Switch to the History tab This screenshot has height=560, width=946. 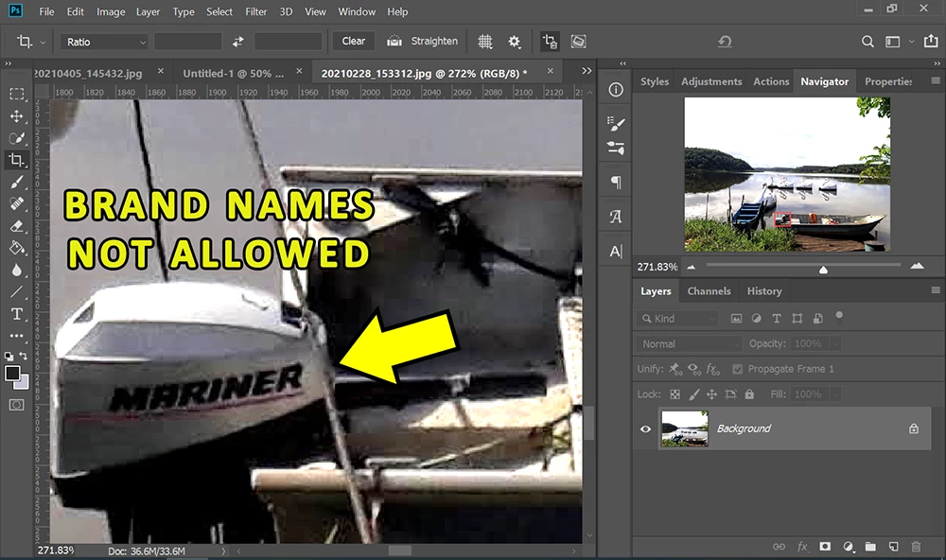coord(764,290)
